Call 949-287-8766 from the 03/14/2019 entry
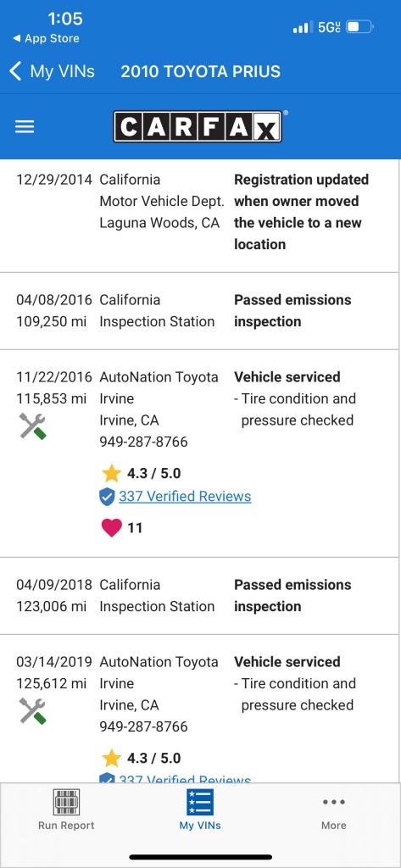Viewport: 401px width, 868px height. [143, 726]
